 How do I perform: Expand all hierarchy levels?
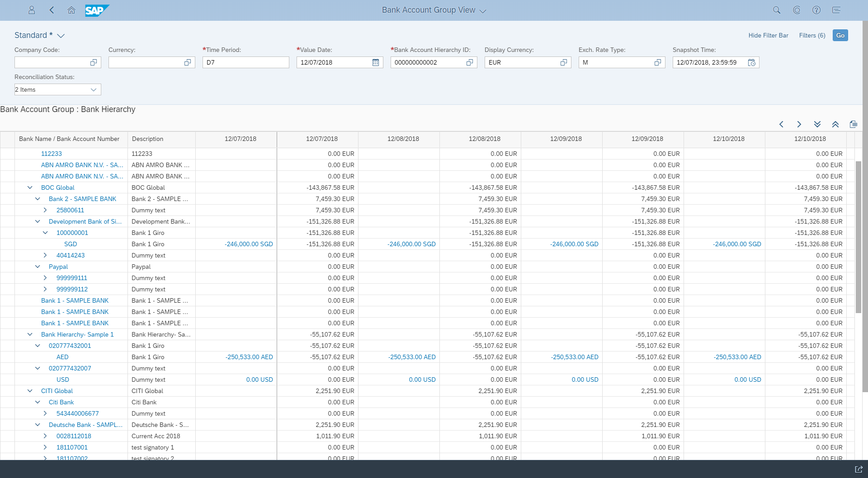pyautogui.click(x=817, y=124)
